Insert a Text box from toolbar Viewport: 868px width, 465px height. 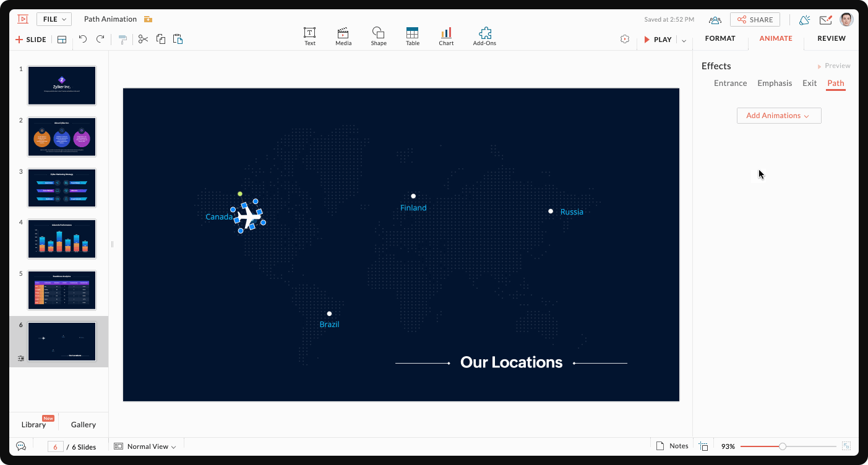click(x=310, y=36)
